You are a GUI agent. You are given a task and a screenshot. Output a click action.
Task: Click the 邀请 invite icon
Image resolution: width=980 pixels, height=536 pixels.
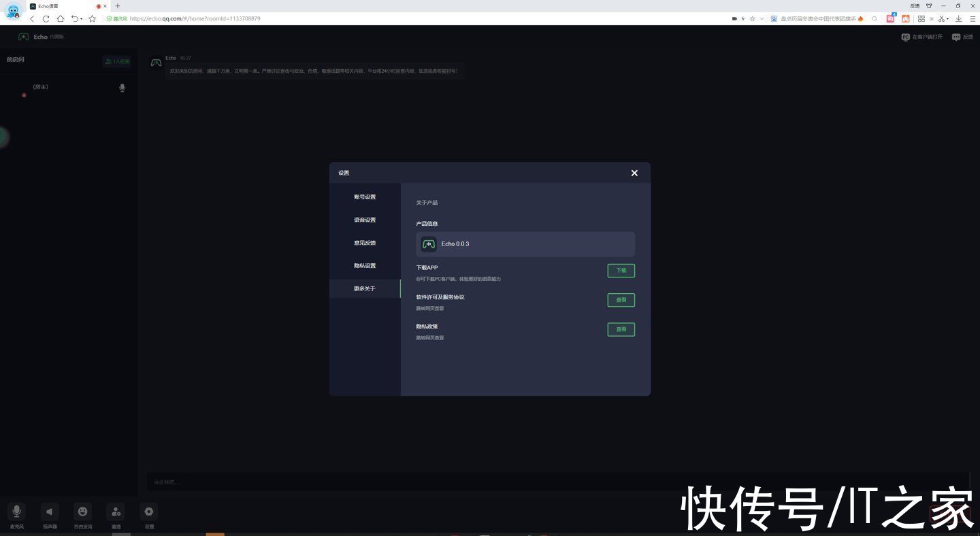pyautogui.click(x=116, y=512)
